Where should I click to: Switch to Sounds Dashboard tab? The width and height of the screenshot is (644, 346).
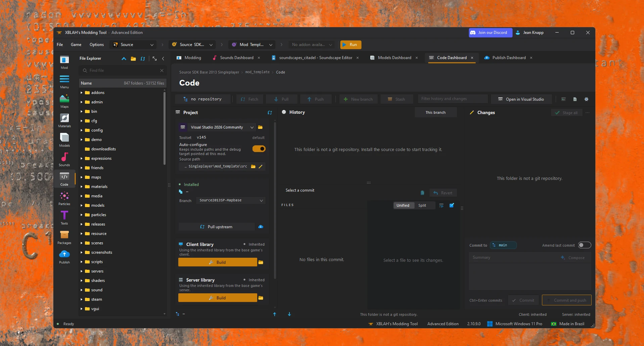236,58
